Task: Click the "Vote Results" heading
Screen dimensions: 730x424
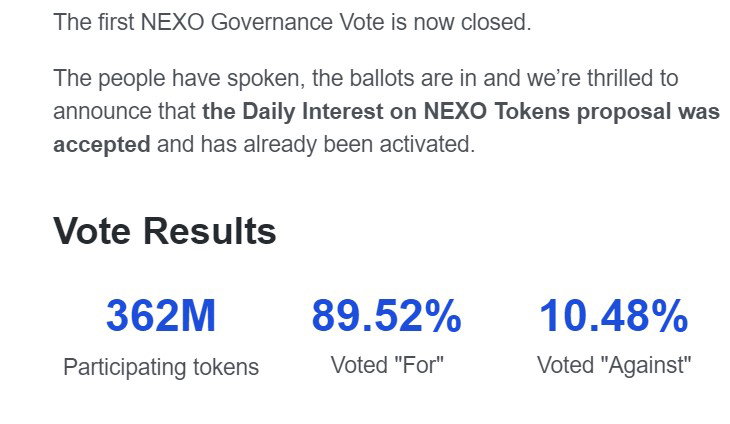Action: [x=165, y=231]
